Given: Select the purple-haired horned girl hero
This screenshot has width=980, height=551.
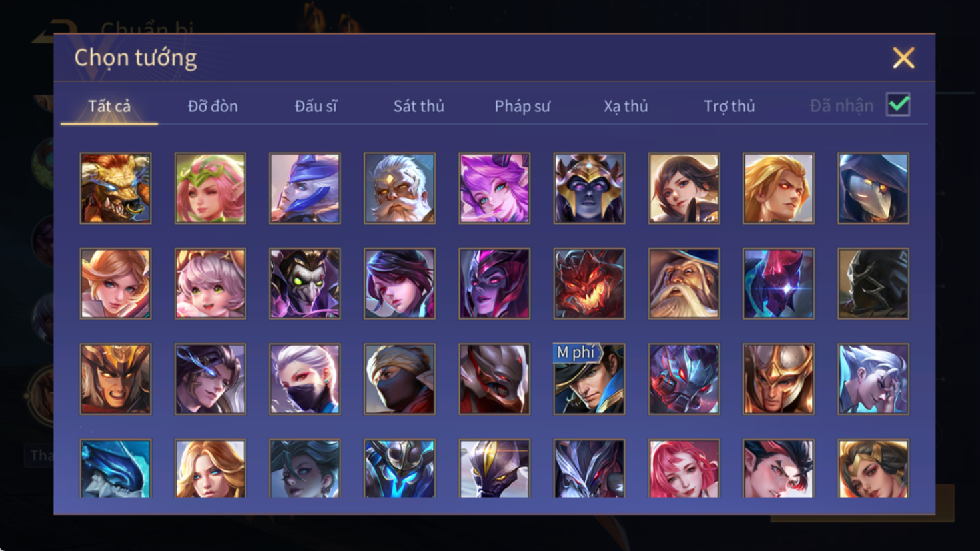Looking at the screenshot, I should point(494,188).
